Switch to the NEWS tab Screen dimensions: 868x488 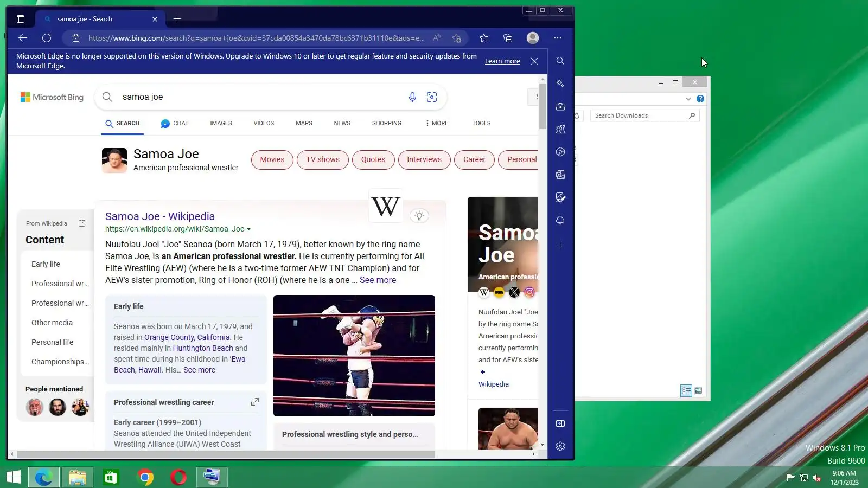pyautogui.click(x=342, y=123)
